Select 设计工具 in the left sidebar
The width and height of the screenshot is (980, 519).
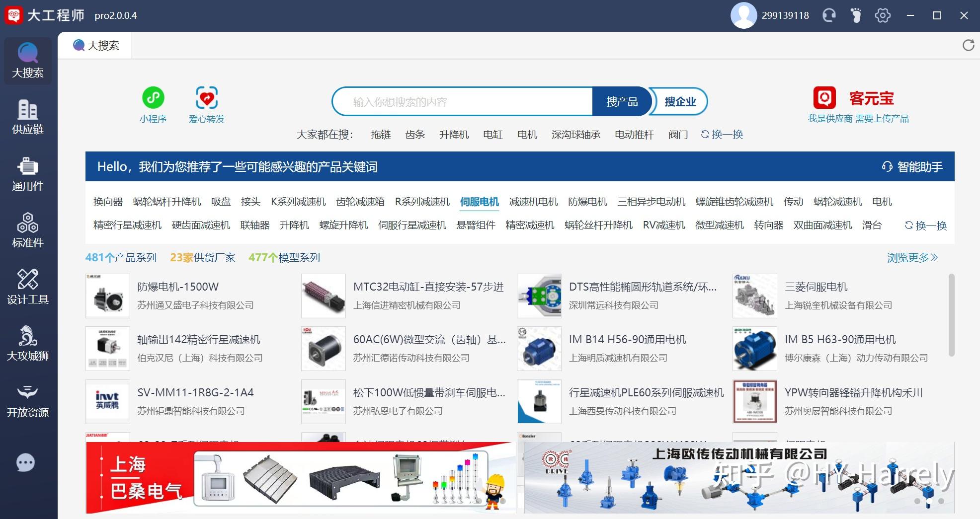[x=28, y=287]
